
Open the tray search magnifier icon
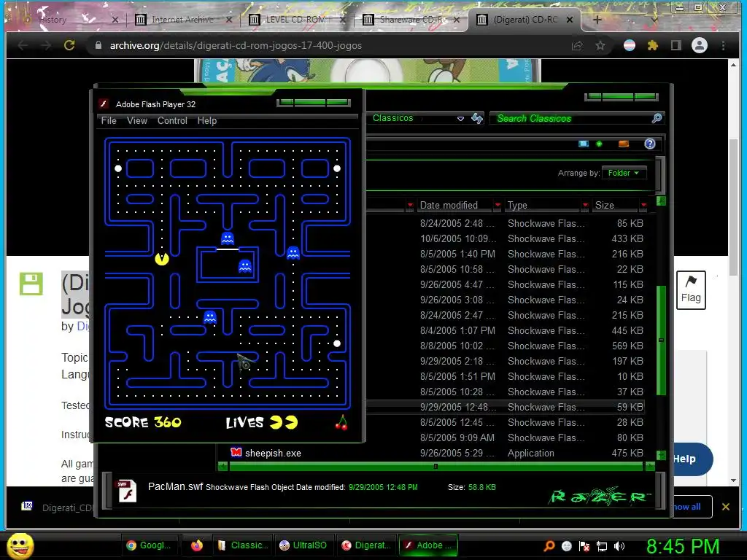click(549, 546)
